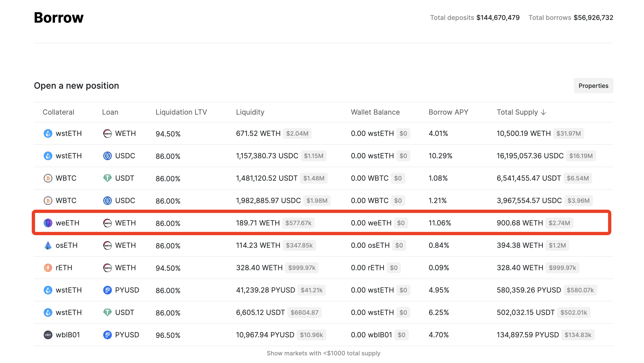
Task: Sort by Total Supply column header
Action: 517,112
